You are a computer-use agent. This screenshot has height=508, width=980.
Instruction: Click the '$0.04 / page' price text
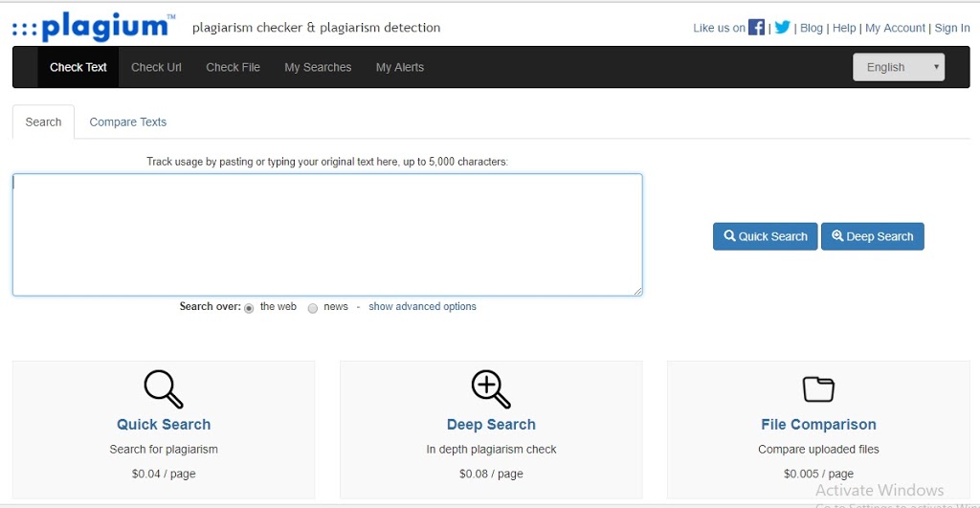tap(164, 474)
